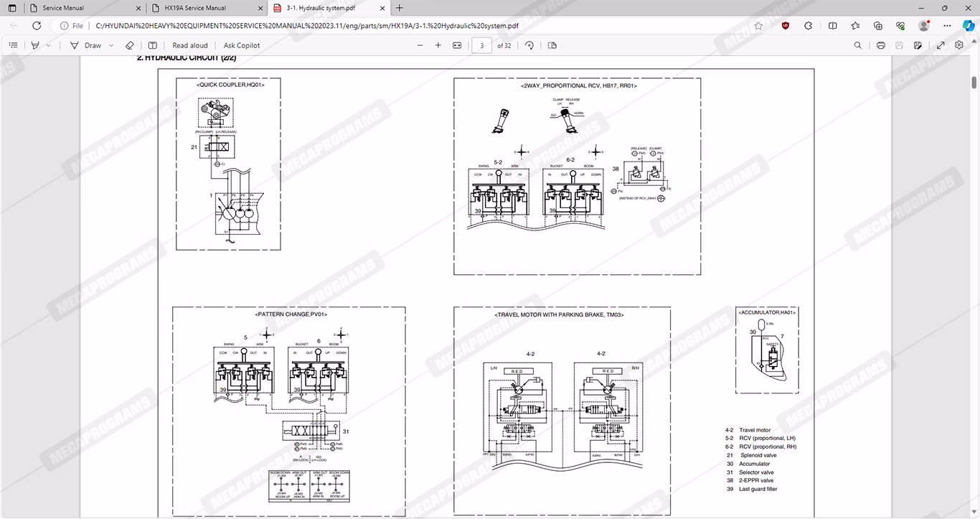Expand the Draw tool options arrow
Image resolution: width=980 pixels, height=519 pixels.
pyautogui.click(x=111, y=45)
